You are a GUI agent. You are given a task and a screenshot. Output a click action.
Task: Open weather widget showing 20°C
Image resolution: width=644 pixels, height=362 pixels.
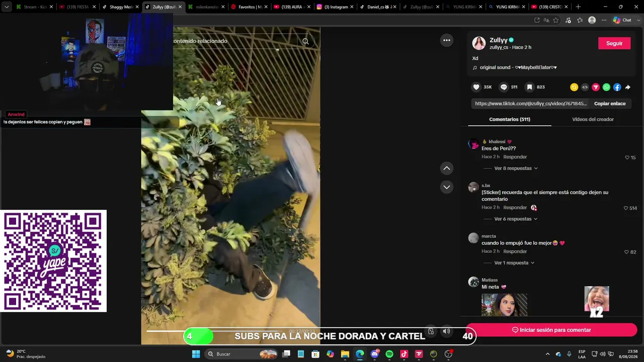tap(26, 354)
